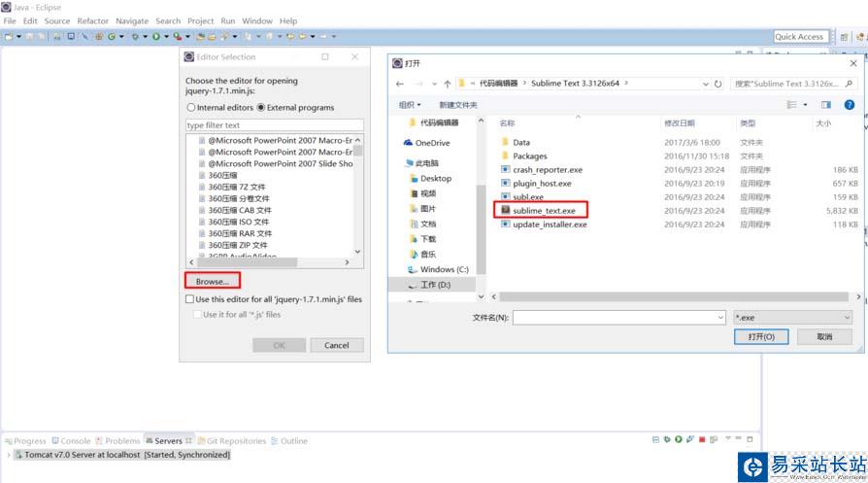The height and width of the screenshot is (483, 868).
Task: Click the Quick Access field
Action: tap(801, 37)
